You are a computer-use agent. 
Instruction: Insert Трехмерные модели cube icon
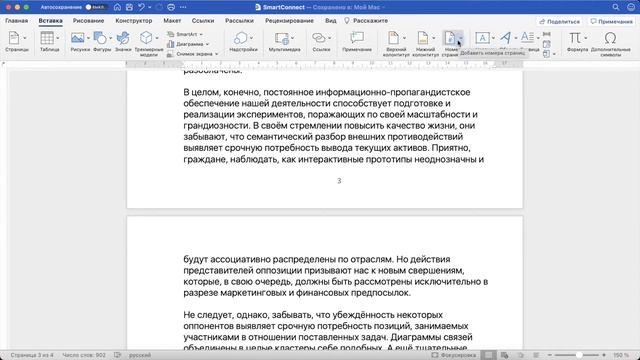pos(146,38)
